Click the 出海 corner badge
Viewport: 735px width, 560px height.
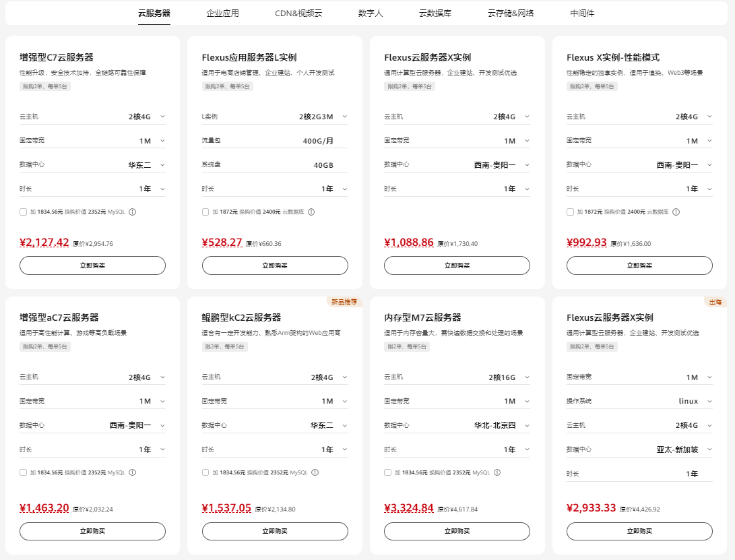click(x=715, y=302)
